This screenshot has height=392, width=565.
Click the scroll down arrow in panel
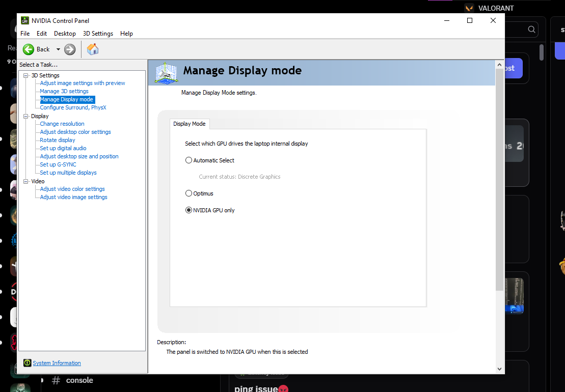[x=499, y=369]
